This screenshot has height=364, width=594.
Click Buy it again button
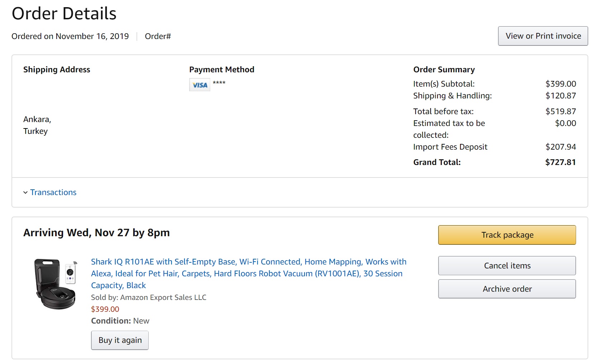(120, 340)
